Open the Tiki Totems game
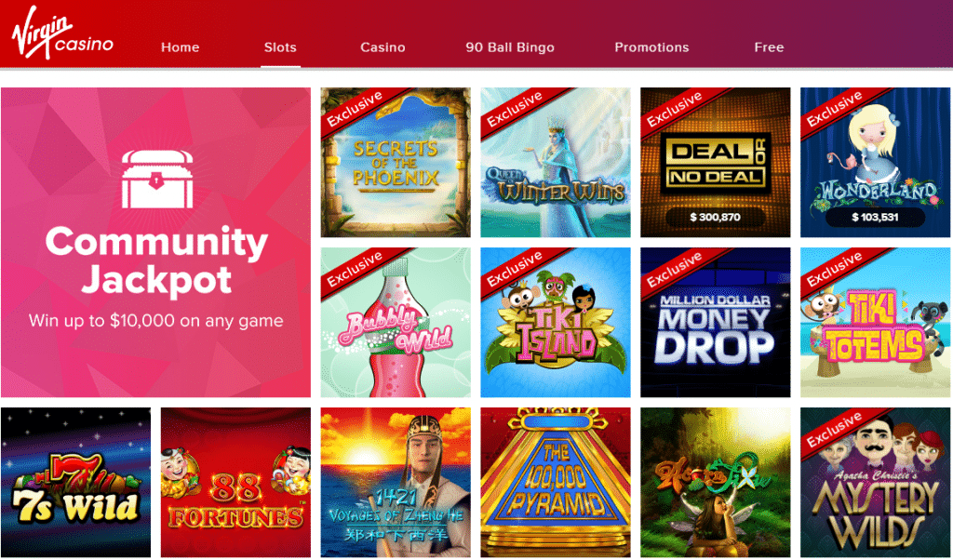This screenshot has width=953, height=560. click(875, 323)
